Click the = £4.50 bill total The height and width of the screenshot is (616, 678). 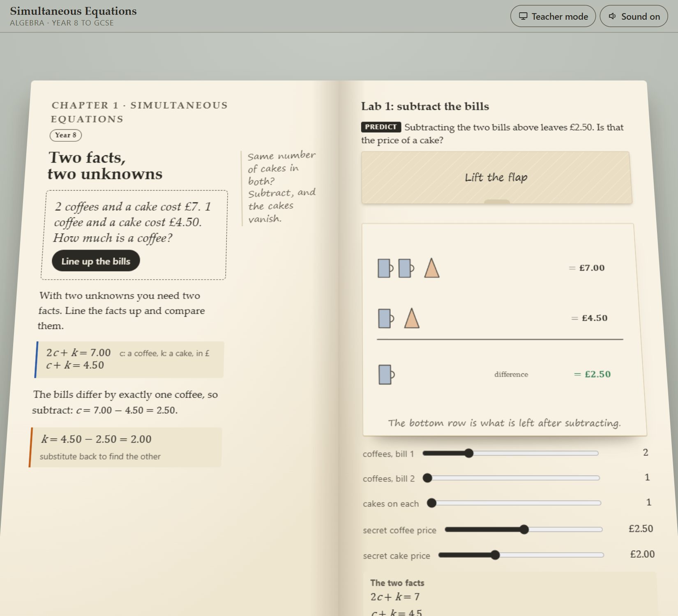(x=589, y=318)
